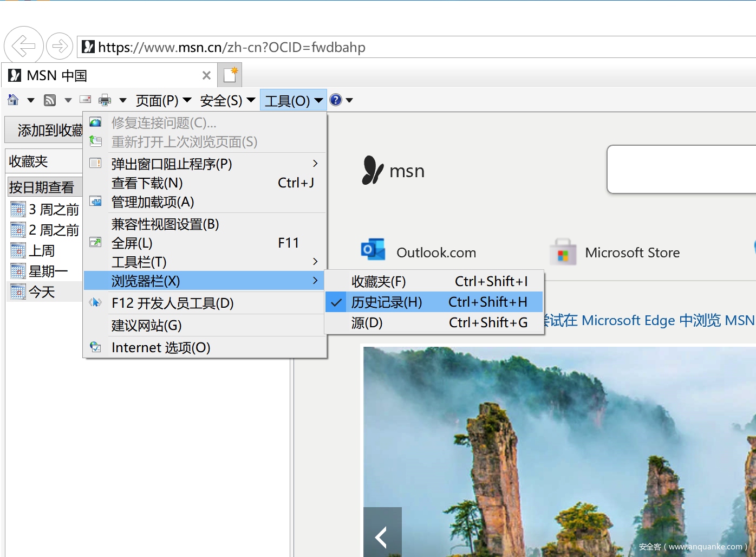Image resolution: width=756 pixels, height=557 pixels.
Task: Expand the dropdown arrow beside the Print icon
Action: coord(123,100)
